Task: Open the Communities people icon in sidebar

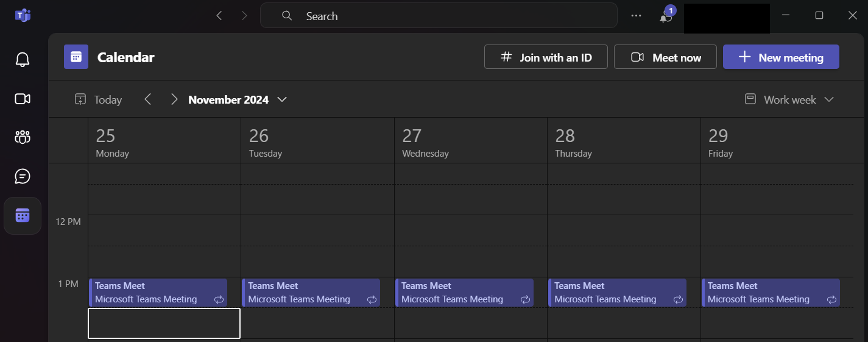Action: click(x=23, y=137)
